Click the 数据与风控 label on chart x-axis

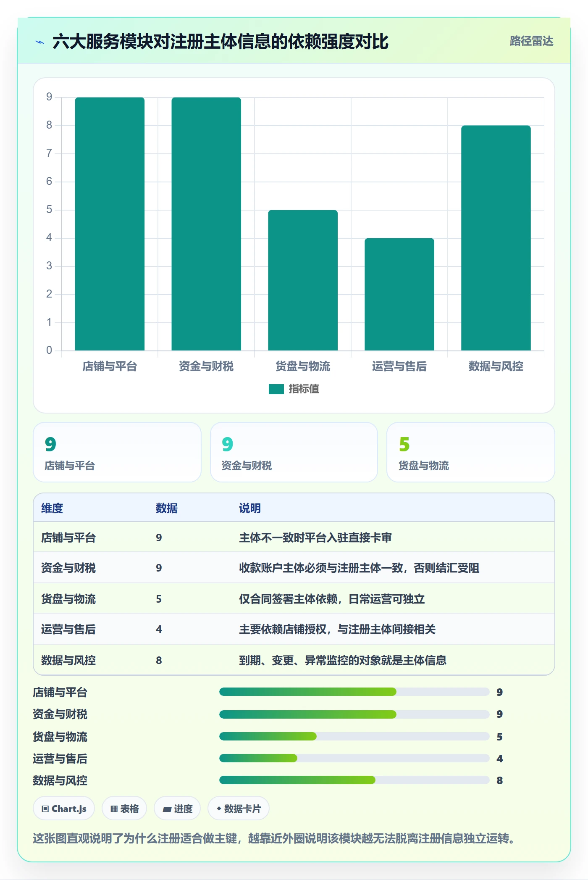(496, 366)
